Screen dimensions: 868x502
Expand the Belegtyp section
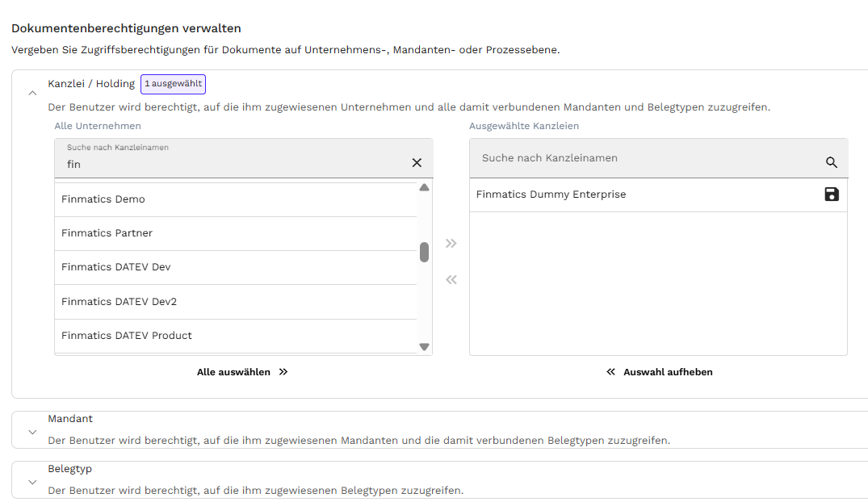pos(32,482)
